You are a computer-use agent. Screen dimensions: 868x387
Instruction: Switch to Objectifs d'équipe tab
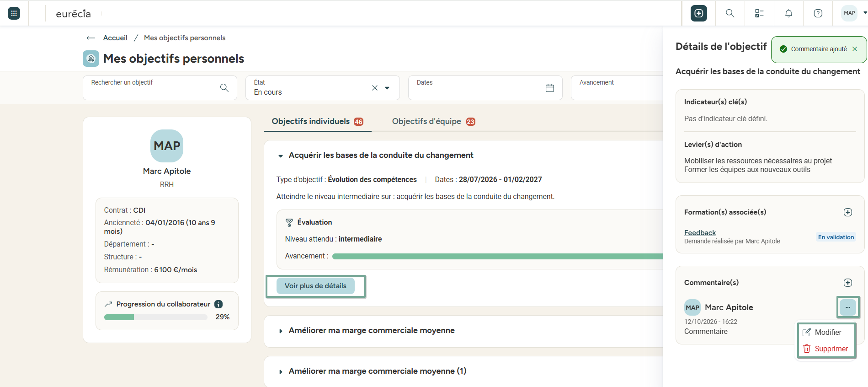click(433, 121)
